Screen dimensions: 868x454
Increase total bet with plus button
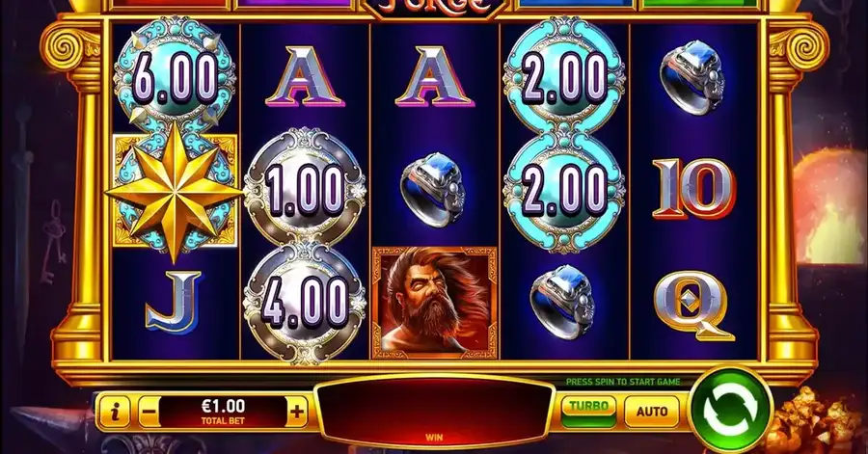click(297, 412)
